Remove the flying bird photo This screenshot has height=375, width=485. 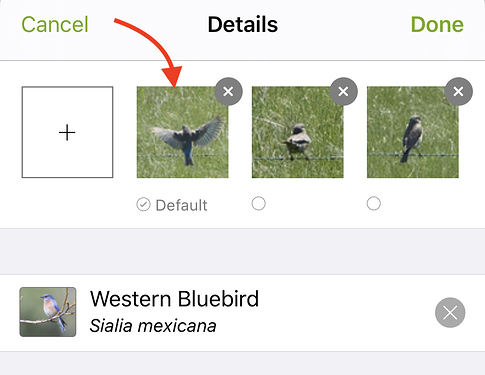point(228,91)
